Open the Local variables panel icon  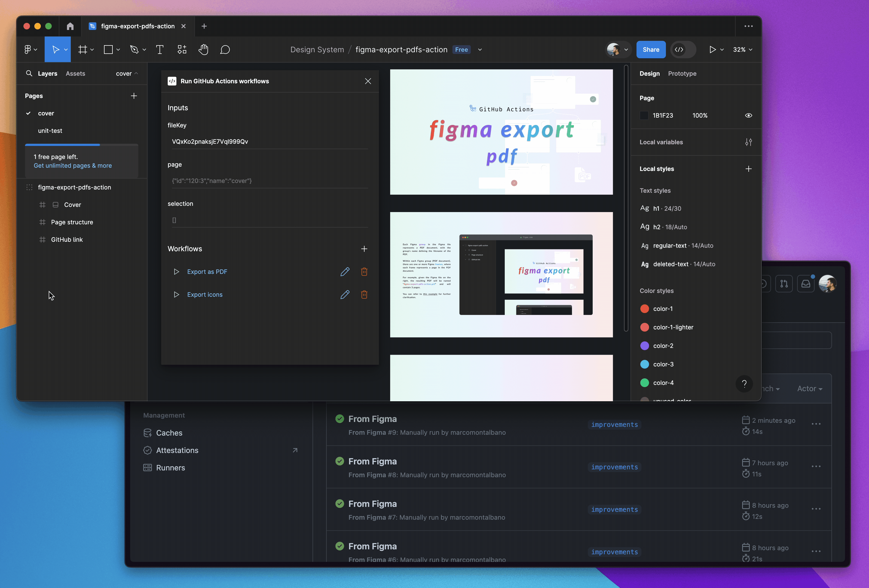click(749, 142)
